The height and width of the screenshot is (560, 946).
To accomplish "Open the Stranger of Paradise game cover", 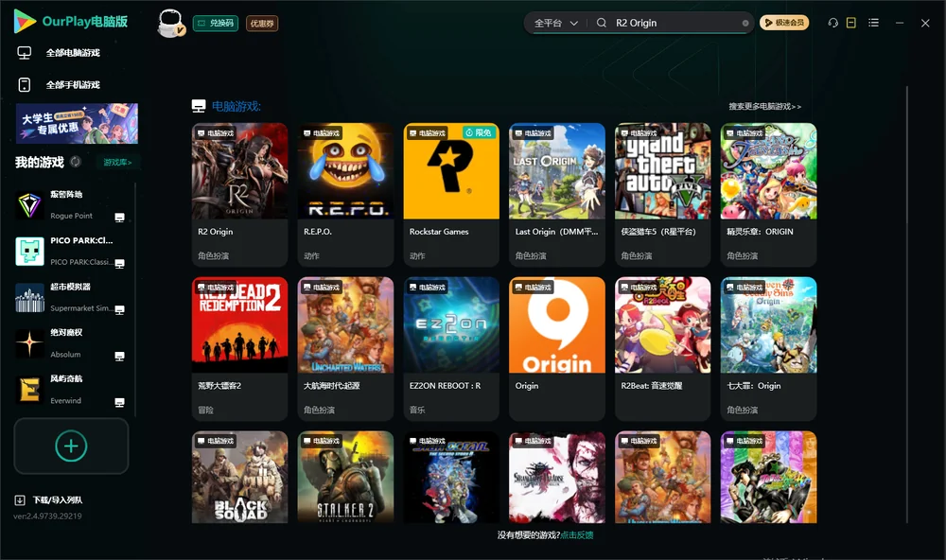I will (557, 477).
